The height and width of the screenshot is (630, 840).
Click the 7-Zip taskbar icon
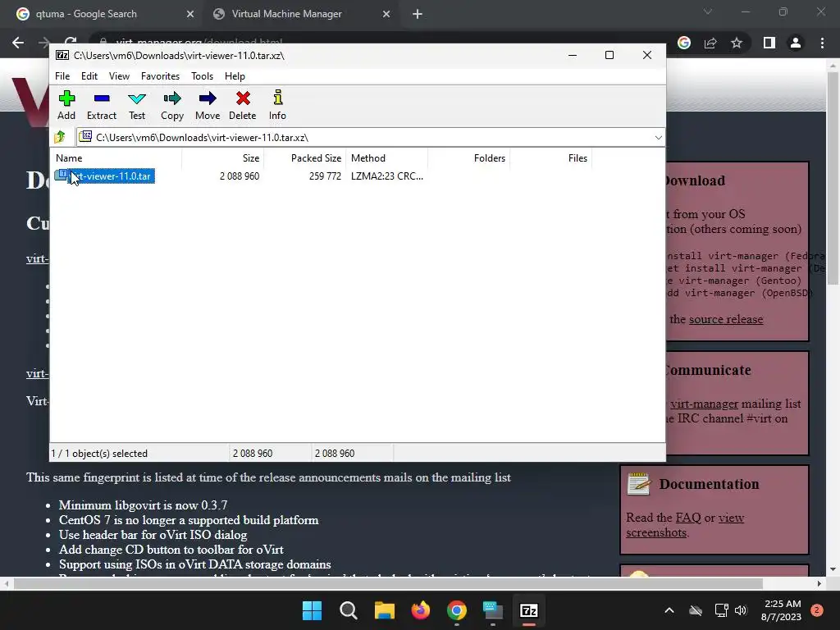[529, 610]
